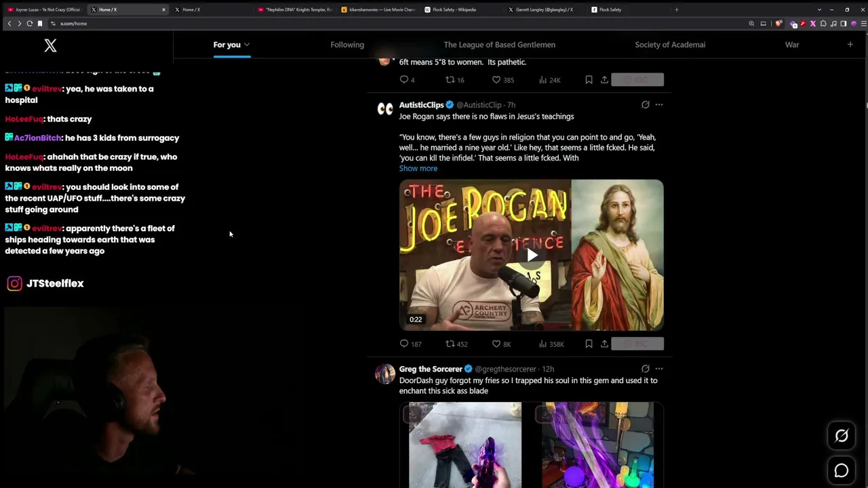Switch to the kikanshamovies tab

point(378,9)
